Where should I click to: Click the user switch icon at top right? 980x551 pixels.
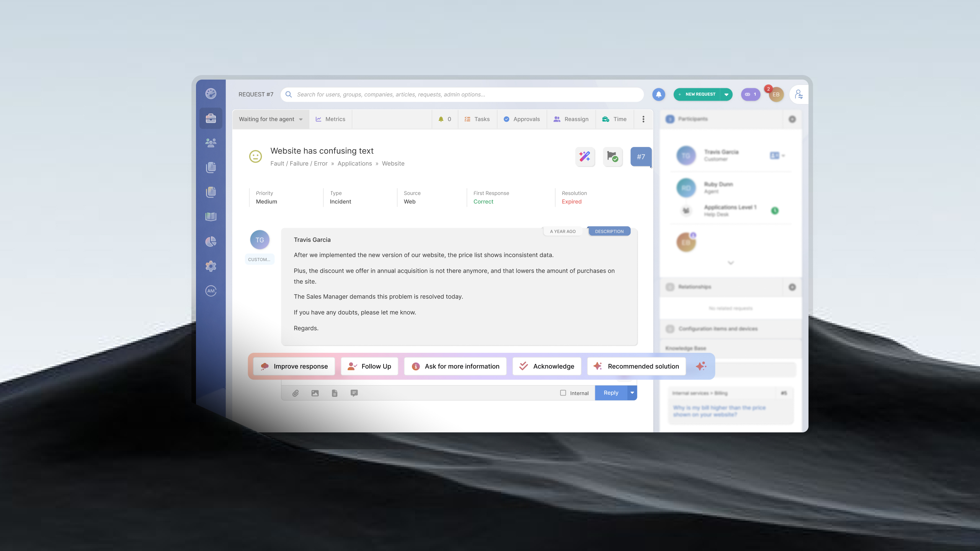799,95
